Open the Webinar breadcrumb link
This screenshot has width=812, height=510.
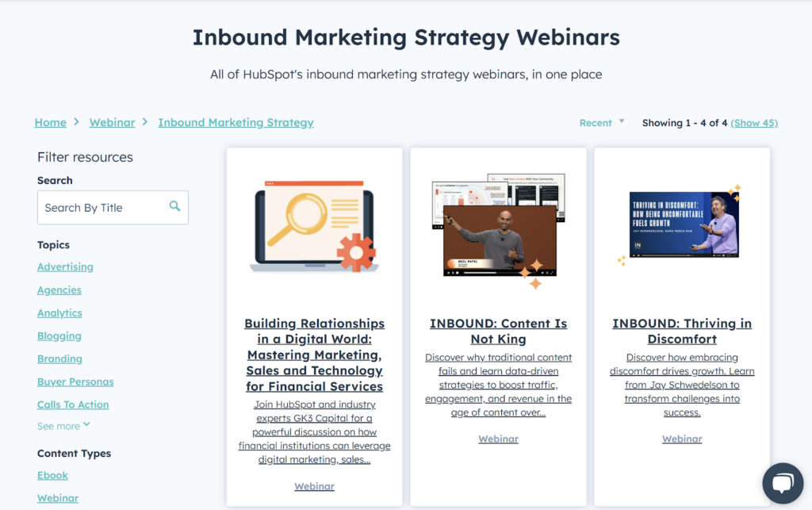tap(112, 123)
